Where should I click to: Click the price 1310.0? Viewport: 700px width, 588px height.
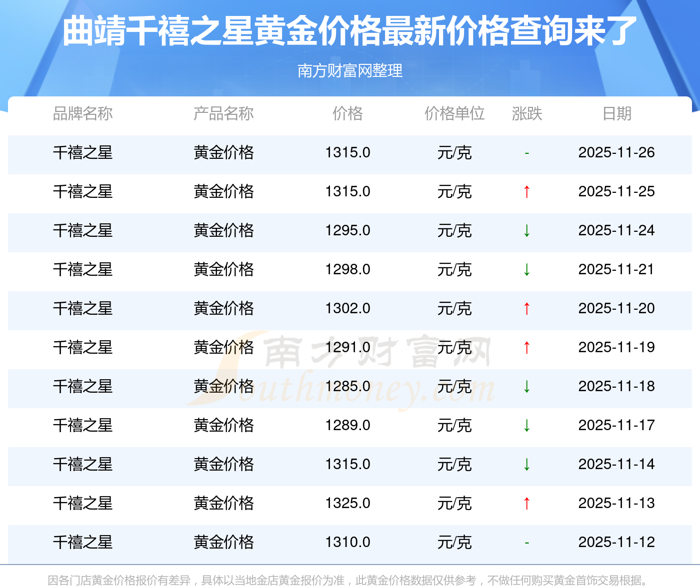click(x=348, y=542)
